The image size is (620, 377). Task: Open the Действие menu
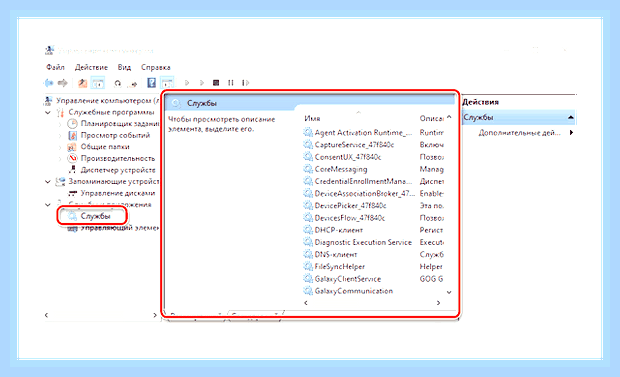tap(91, 67)
